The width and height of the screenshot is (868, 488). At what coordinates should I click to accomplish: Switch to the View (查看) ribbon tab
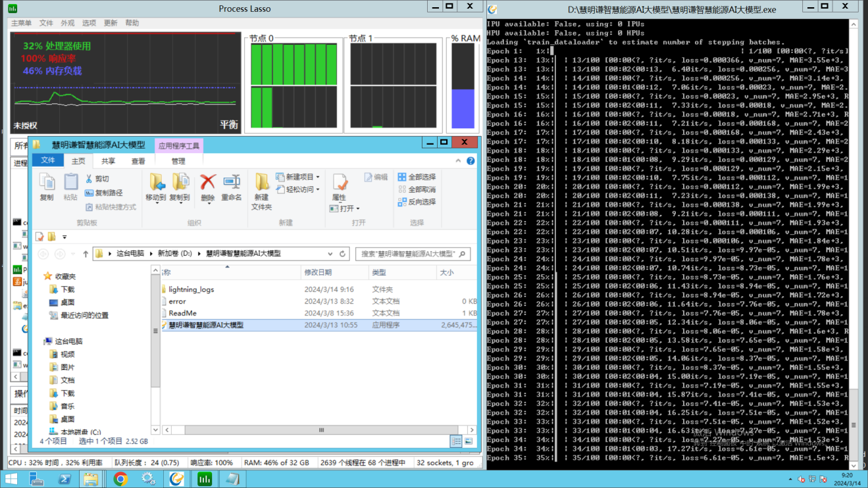pyautogui.click(x=138, y=161)
